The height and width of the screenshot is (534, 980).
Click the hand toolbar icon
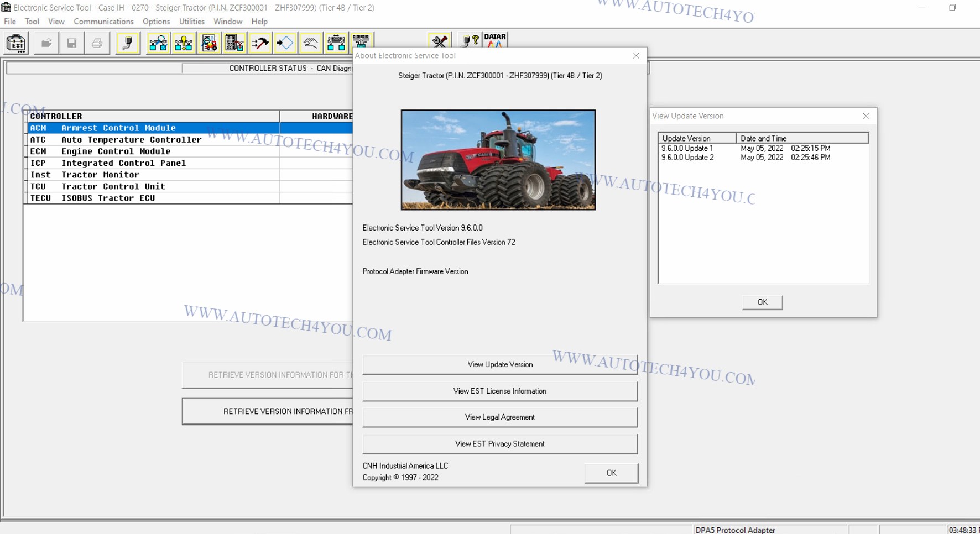(311, 43)
